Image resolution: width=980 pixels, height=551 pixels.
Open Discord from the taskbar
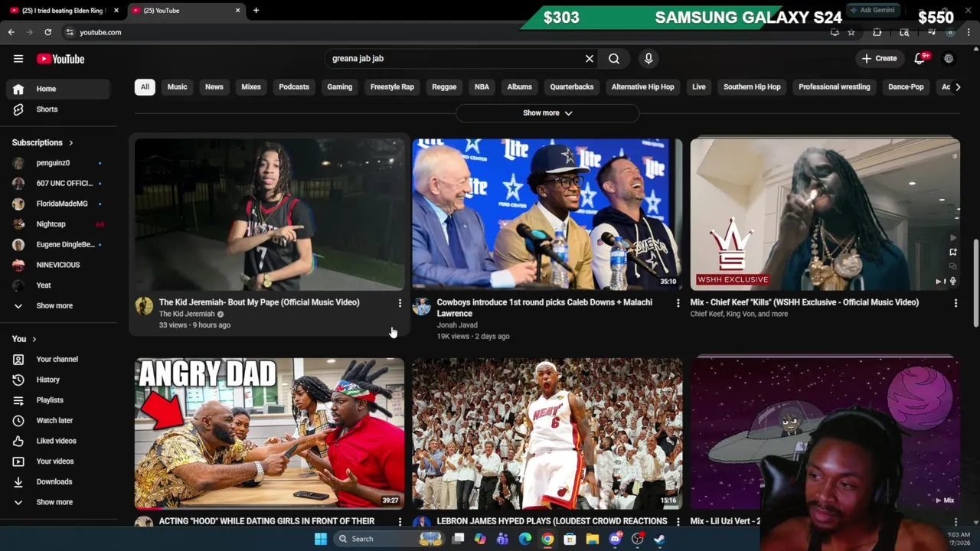point(615,539)
